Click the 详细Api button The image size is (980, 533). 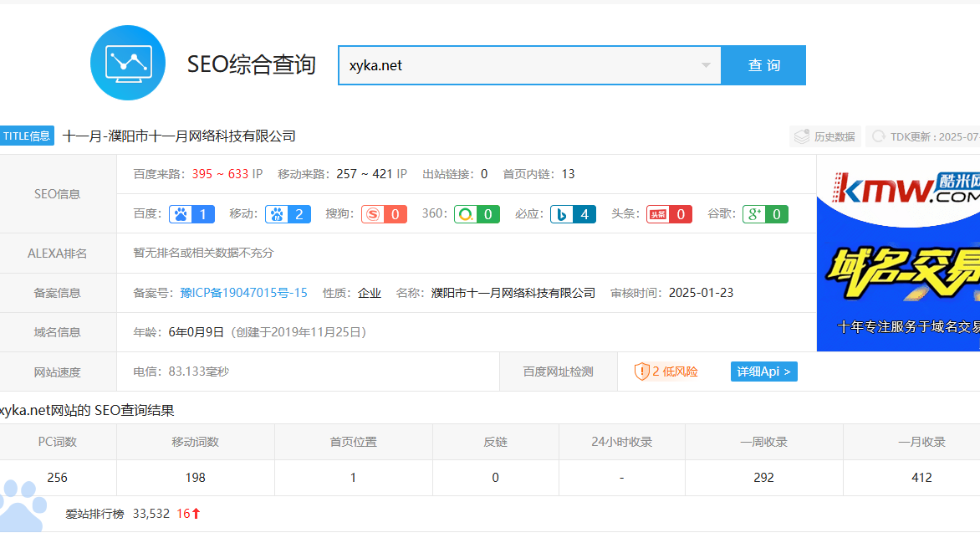[763, 371]
